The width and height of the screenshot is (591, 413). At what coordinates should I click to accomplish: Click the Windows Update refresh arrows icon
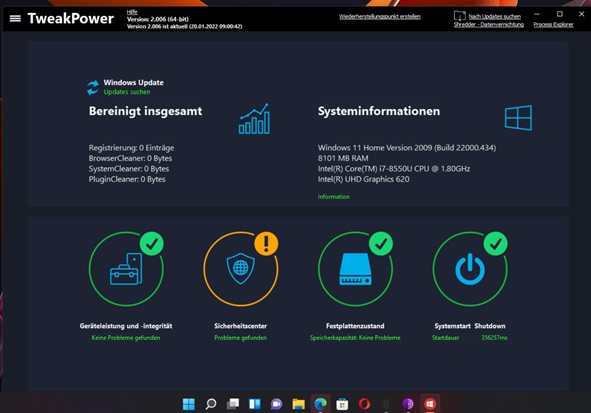click(x=93, y=87)
